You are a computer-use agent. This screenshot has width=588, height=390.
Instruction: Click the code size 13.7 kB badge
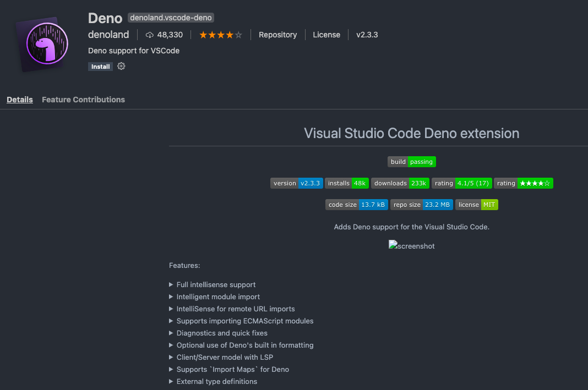pos(357,205)
